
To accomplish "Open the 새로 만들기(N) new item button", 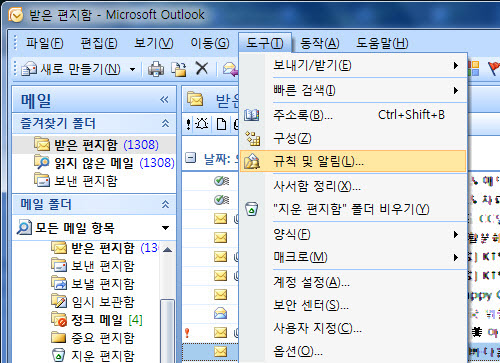I will (x=71, y=69).
